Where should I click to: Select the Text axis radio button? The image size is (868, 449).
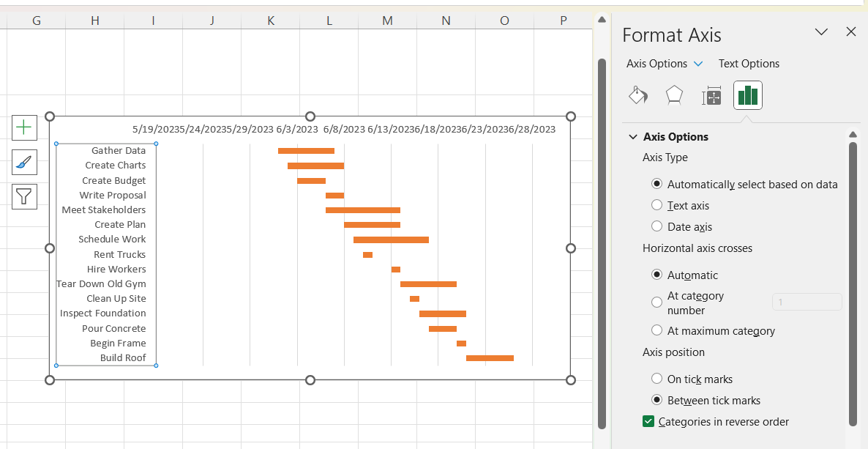click(656, 205)
